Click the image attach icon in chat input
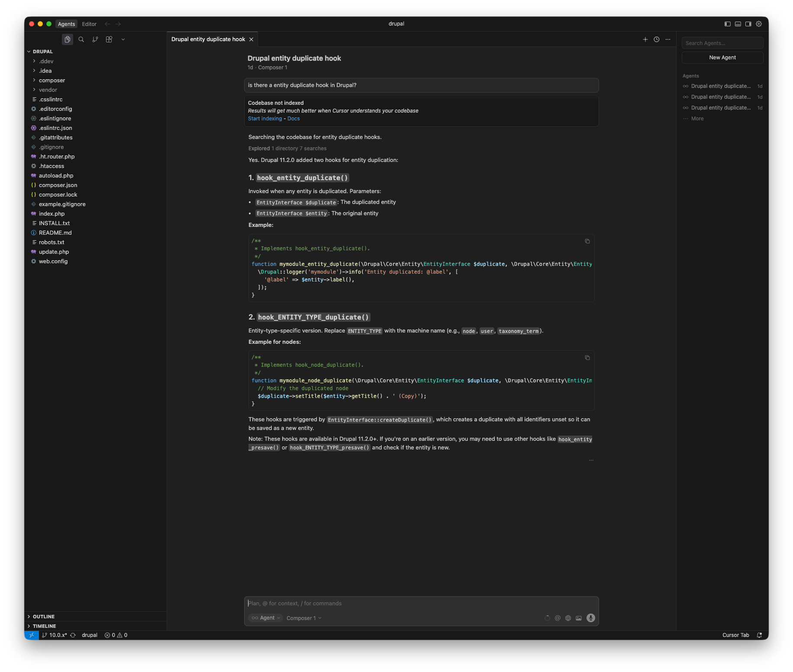The image size is (793, 672). tap(579, 618)
